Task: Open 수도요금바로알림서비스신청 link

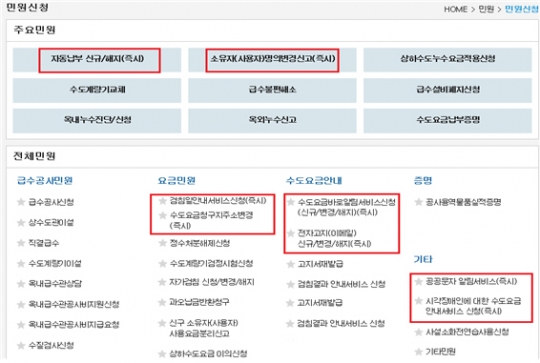Action: (x=346, y=207)
